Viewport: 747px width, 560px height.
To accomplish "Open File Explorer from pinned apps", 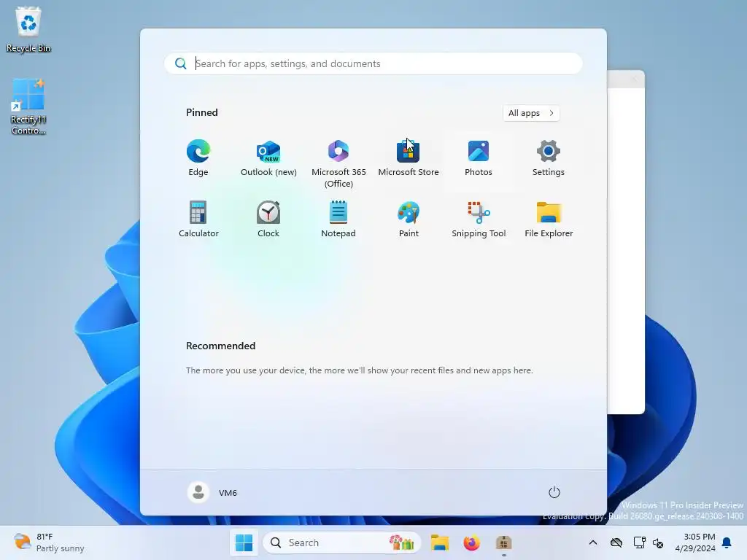I will click(x=549, y=219).
